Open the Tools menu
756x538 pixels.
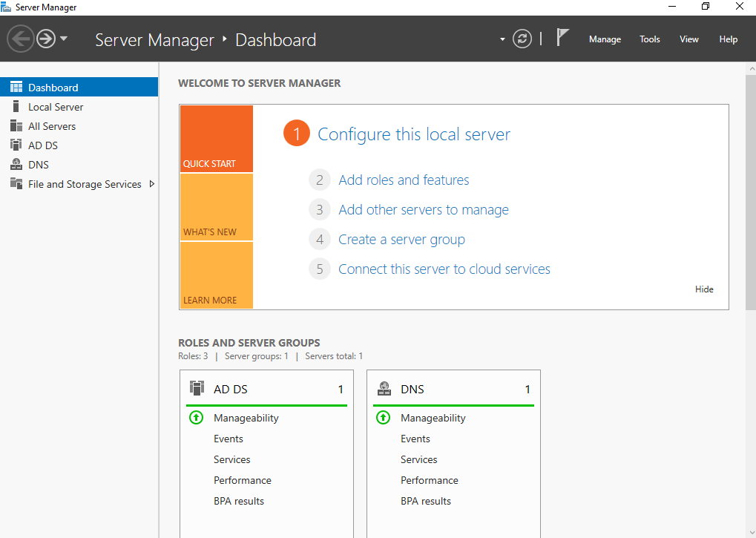(649, 39)
